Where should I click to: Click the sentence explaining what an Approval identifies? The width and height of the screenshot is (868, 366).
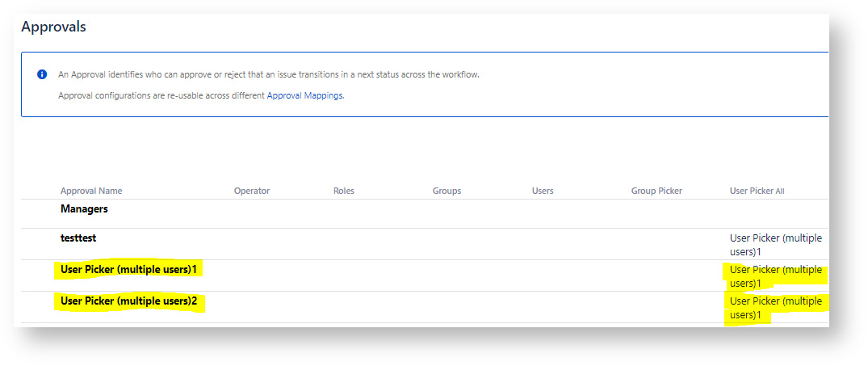pos(268,74)
